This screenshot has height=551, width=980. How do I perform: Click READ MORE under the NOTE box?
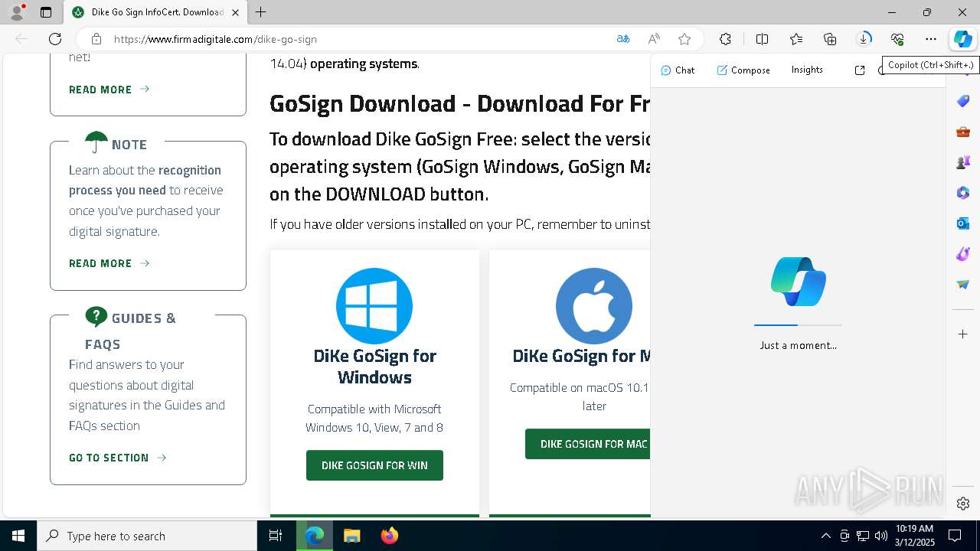click(109, 263)
